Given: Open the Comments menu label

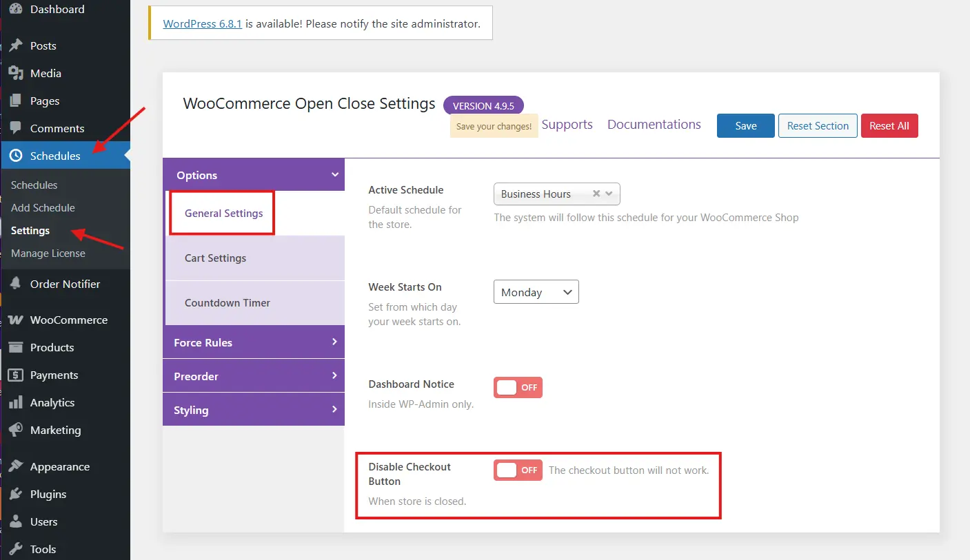Looking at the screenshot, I should pos(57,129).
